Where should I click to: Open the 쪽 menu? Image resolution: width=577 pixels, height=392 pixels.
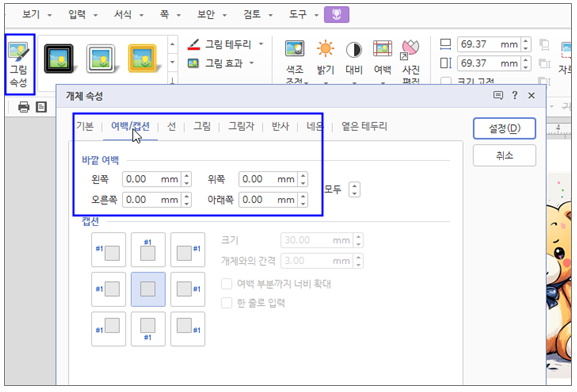point(164,14)
